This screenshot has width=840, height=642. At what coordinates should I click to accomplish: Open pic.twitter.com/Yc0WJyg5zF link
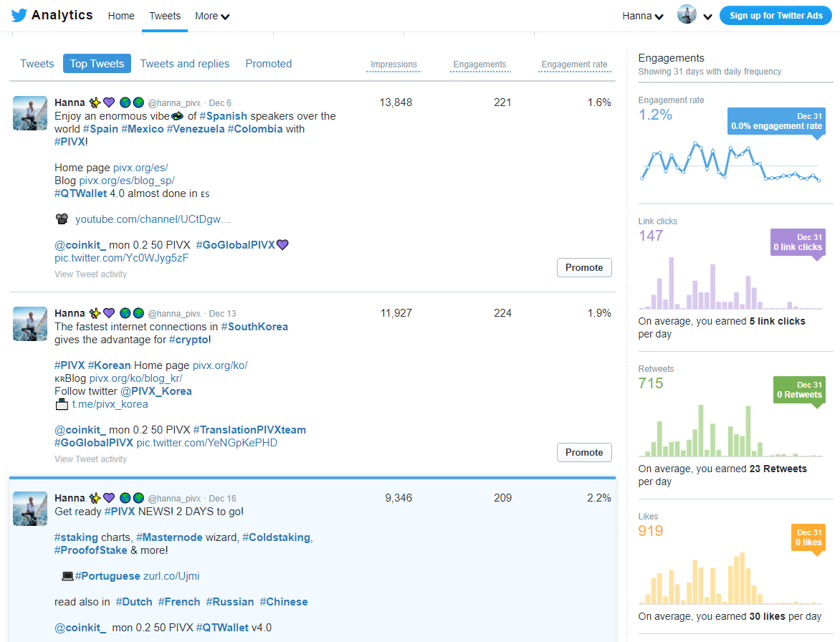tap(122, 258)
